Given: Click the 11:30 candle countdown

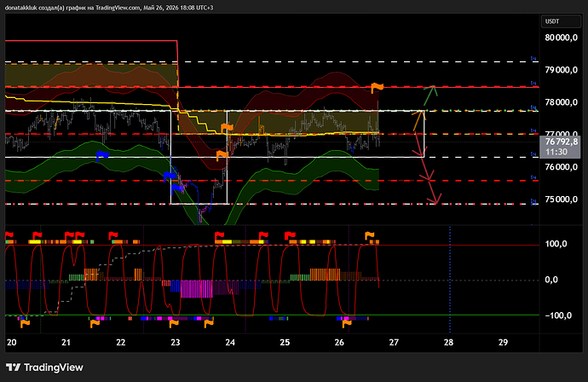Looking at the screenshot, I should 556,152.
